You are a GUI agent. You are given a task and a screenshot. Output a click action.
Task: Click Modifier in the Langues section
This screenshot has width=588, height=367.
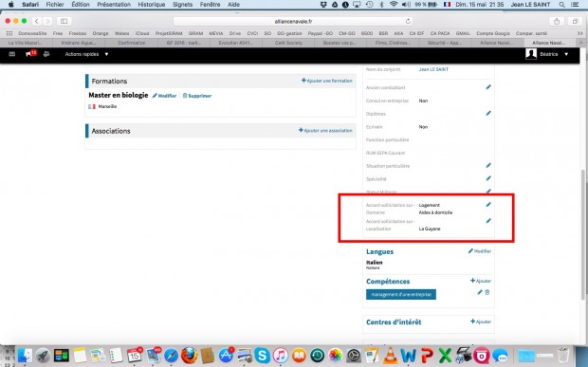(480, 251)
